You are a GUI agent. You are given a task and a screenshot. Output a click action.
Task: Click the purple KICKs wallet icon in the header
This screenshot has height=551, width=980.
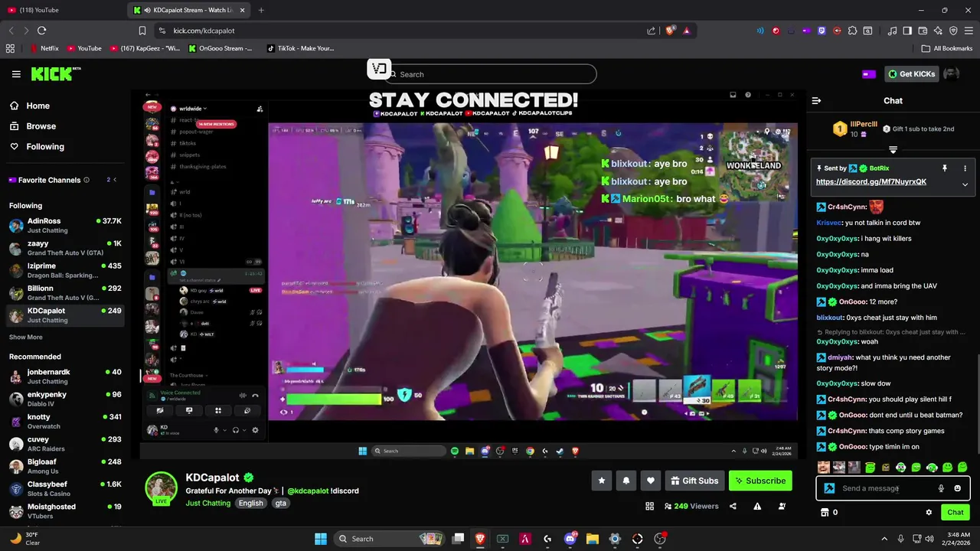(868, 74)
